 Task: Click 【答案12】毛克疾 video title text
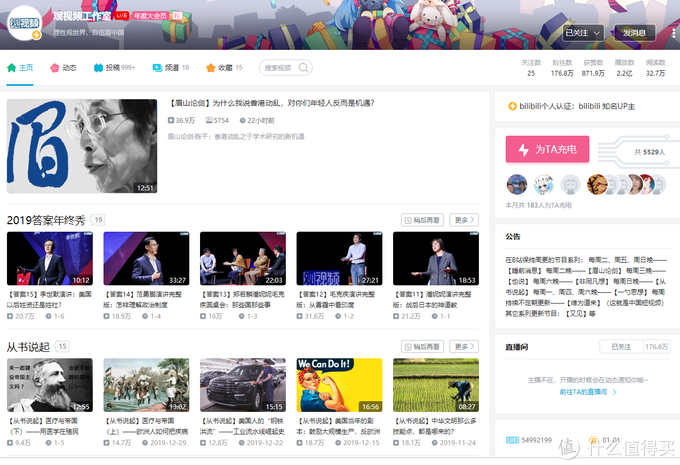click(x=336, y=299)
